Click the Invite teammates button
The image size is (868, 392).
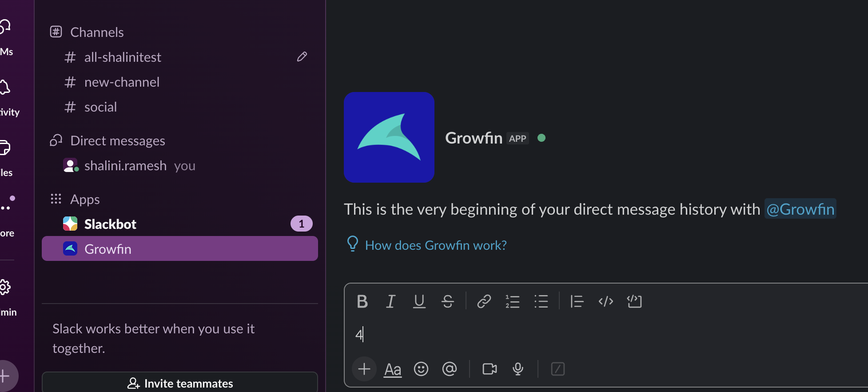[x=179, y=383]
